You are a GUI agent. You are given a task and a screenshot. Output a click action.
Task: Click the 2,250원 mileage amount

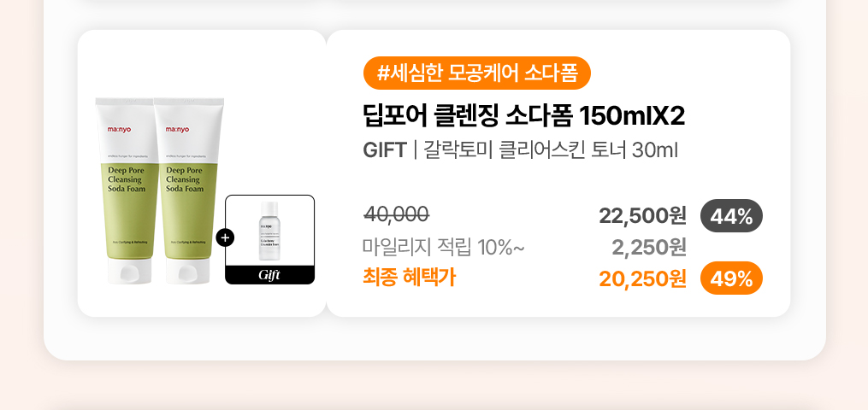pyautogui.click(x=649, y=248)
